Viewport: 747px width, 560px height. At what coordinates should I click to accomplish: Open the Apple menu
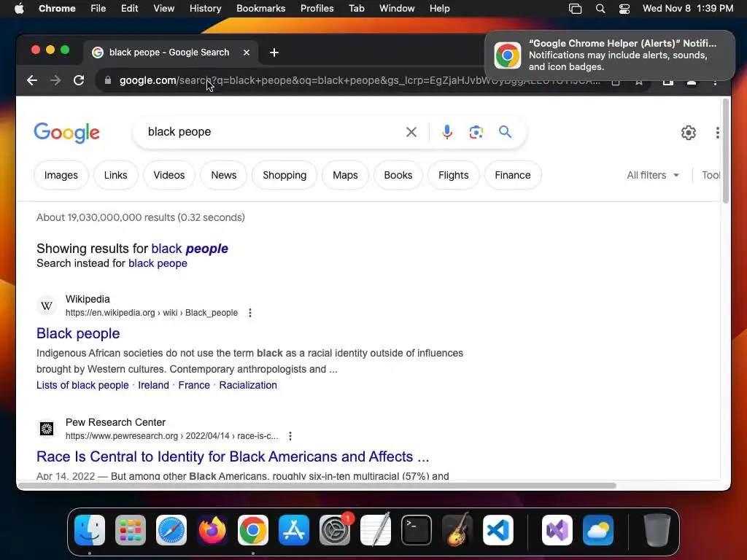[x=19, y=9]
